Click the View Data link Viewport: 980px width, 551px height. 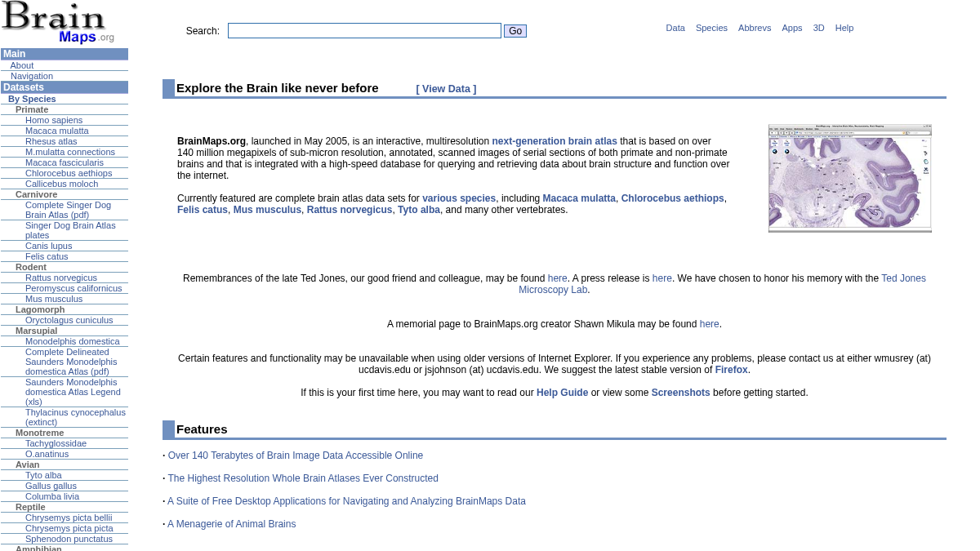coord(446,89)
